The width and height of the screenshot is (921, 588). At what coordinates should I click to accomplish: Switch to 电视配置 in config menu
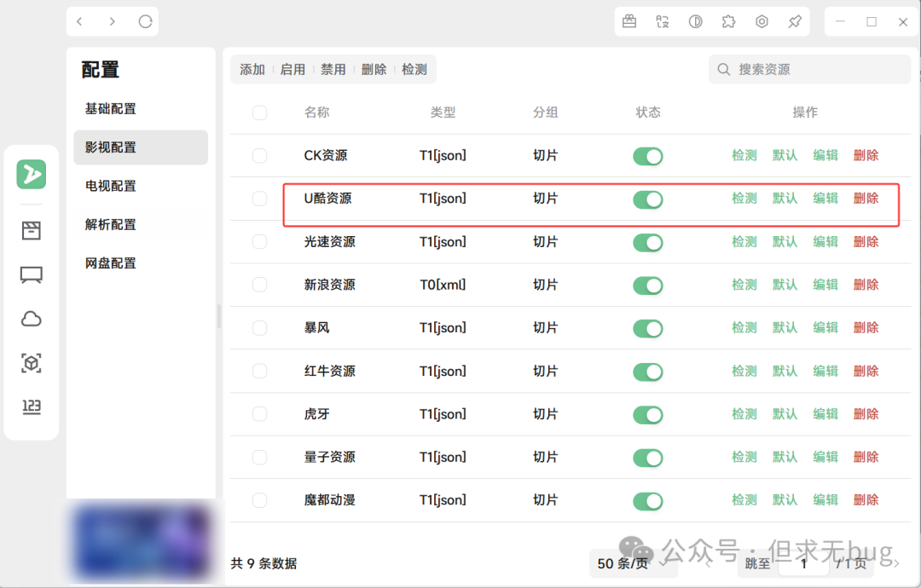(111, 186)
